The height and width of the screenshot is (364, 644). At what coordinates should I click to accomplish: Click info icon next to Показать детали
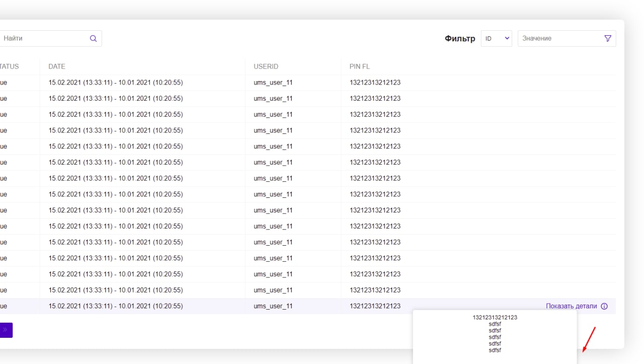[604, 306]
